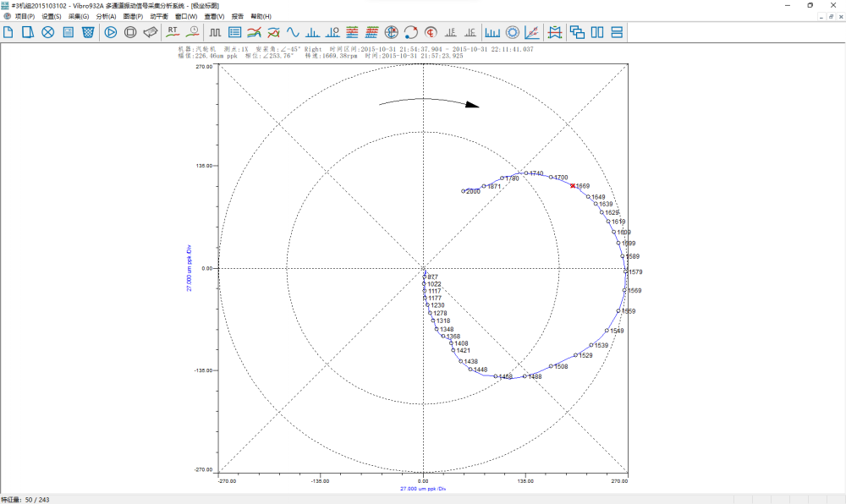846x504 pixels.
Task: Open the red shaft centerline icon
Action: point(431,32)
